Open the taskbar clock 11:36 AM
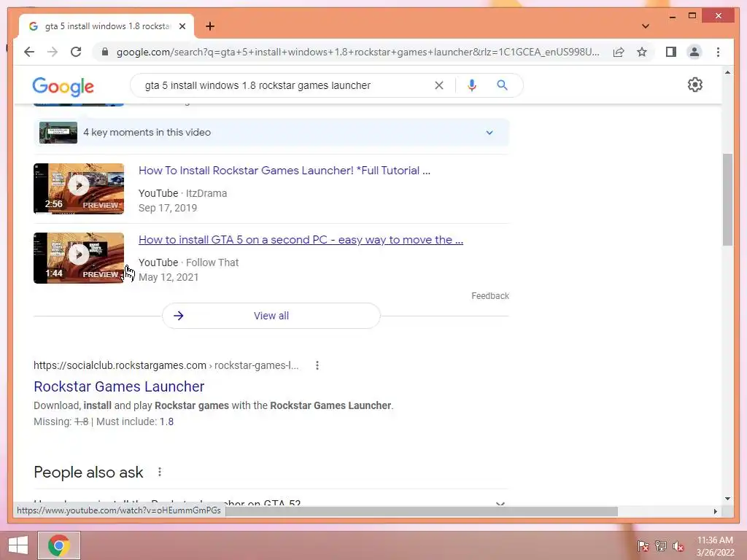 (715, 545)
